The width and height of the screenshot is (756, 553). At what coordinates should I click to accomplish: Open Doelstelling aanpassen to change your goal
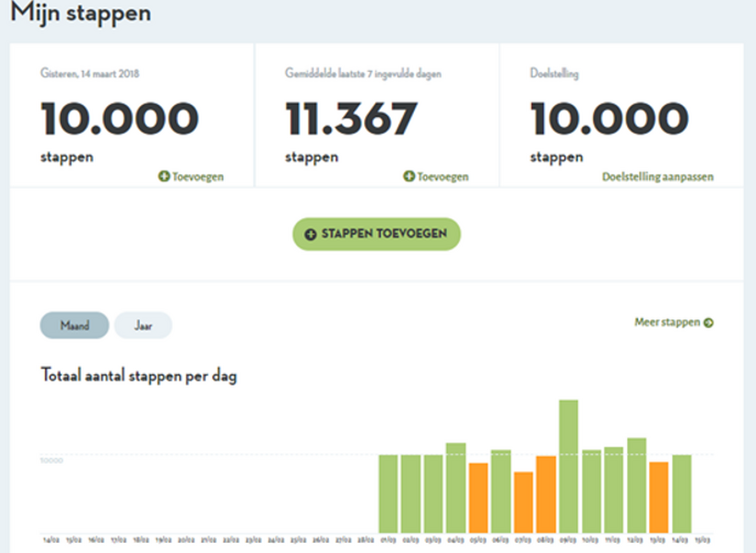(656, 176)
